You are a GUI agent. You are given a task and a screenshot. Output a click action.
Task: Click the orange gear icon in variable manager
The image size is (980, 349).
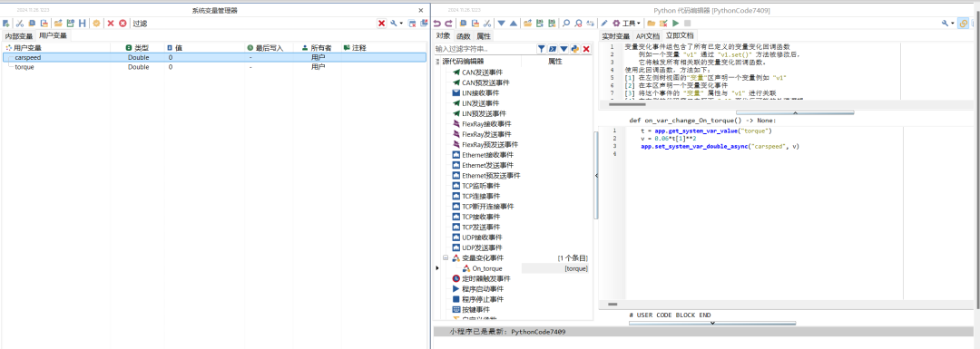(x=96, y=23)
